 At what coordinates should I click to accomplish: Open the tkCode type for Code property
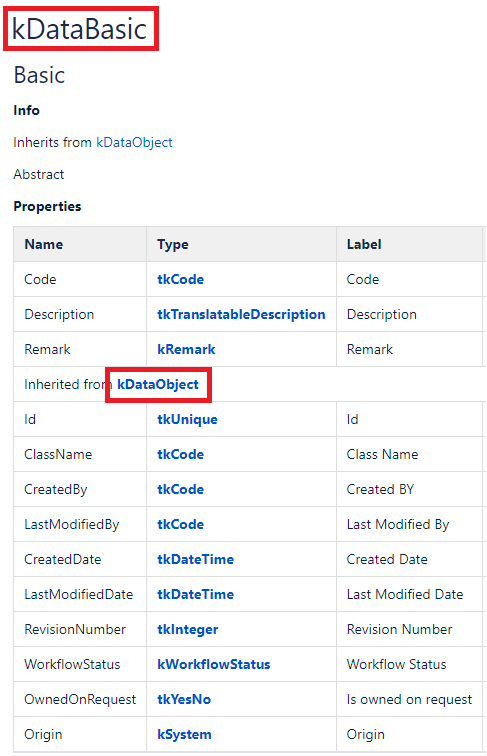click(x=180, y=280)
